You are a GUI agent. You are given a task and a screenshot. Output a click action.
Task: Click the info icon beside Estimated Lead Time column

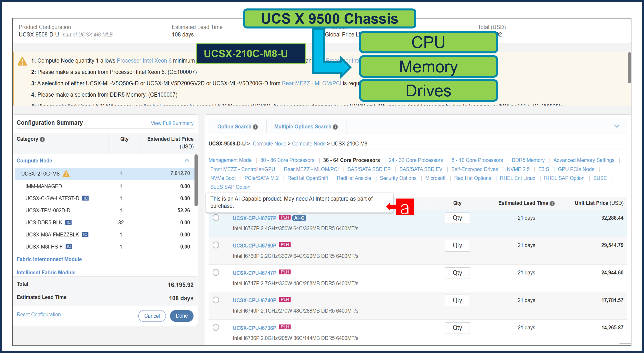[552, 203]
